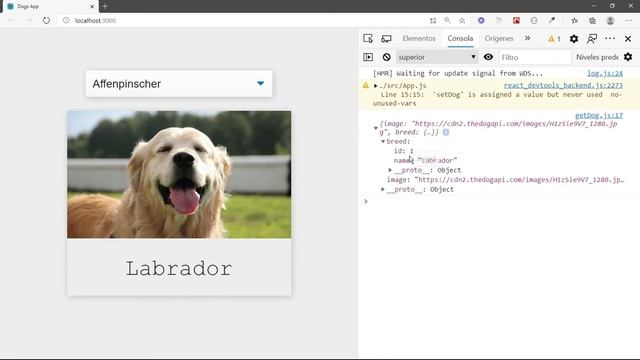Viewport: 640px width, 360px height.
Task: Click the red extension icon in toolbar
Action: pyautogui.click(x=516, y=20)
